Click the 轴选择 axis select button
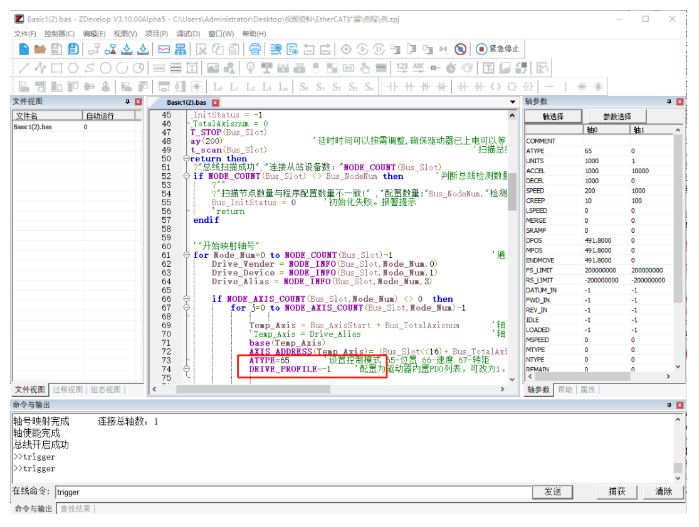The image size is (699, 527). tap(553, 117)
